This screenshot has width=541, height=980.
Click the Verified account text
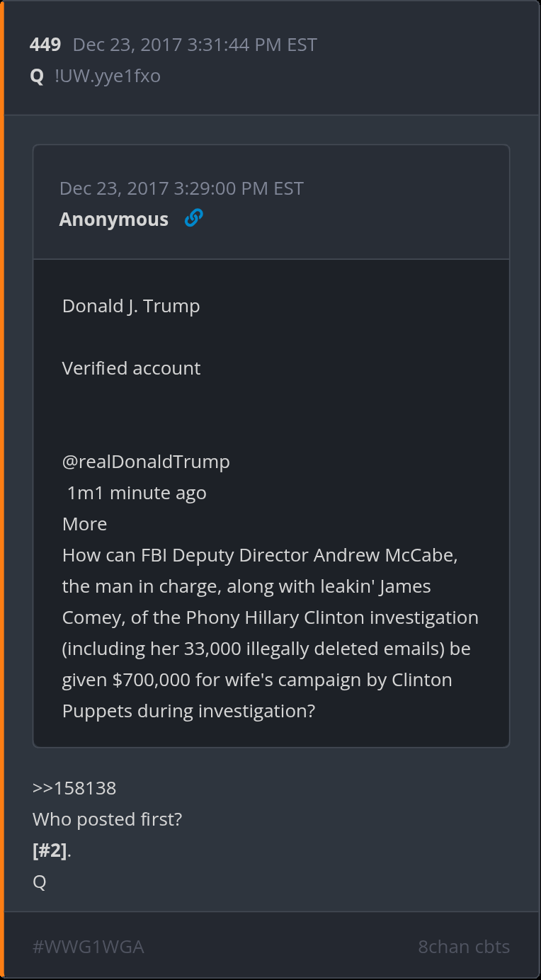click(131, 368)
